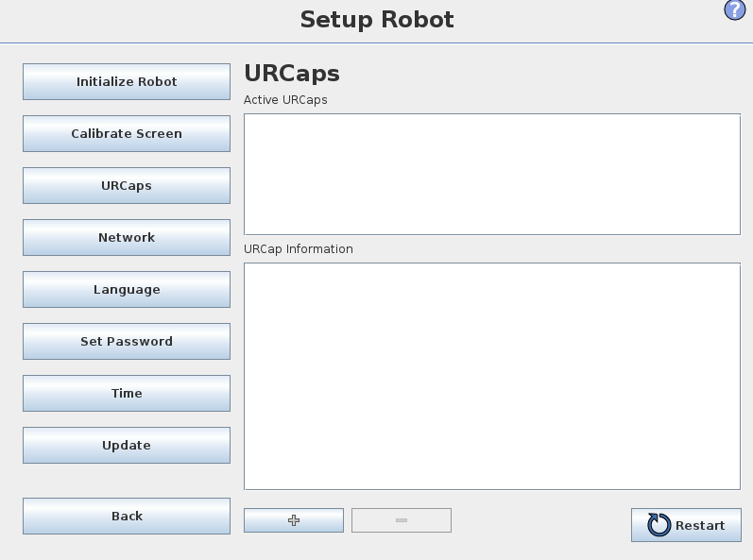
Task: Choose Set Password option
Action: coord(127,341)
